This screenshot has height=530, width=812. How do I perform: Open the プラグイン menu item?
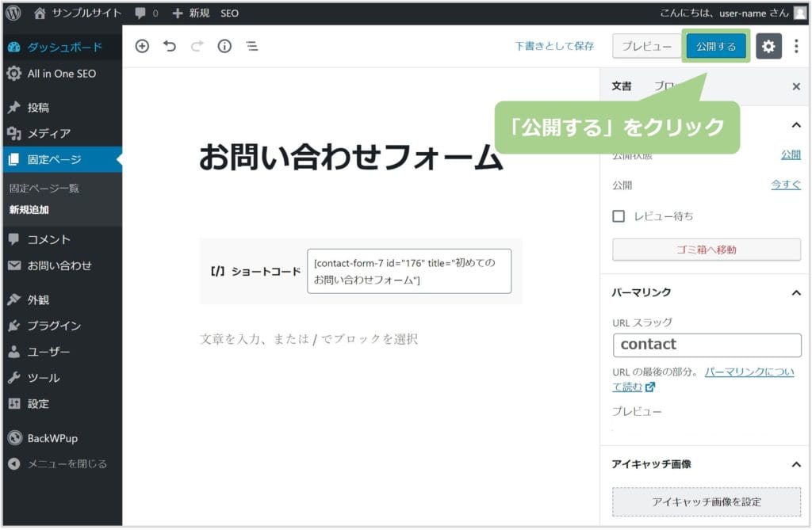pos(54,326)
